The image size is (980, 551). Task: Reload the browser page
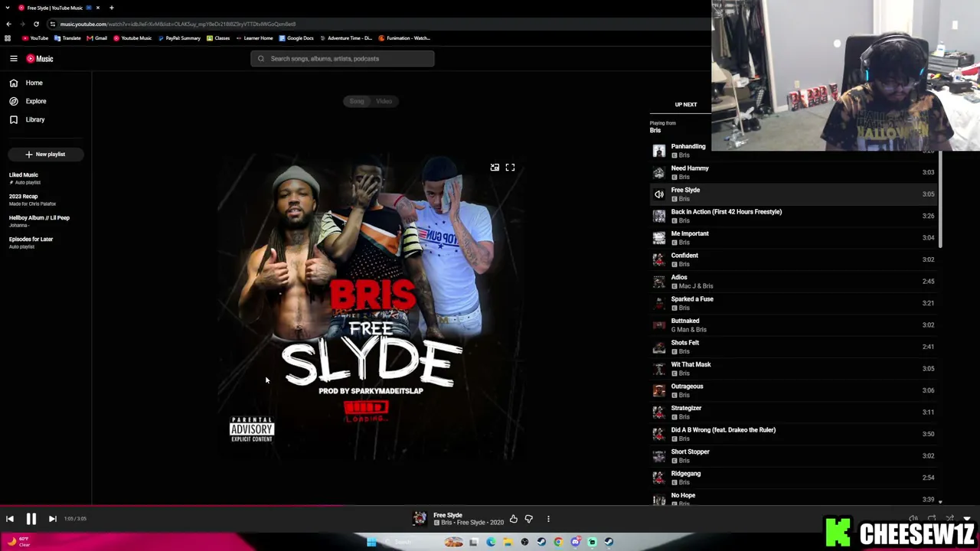point(36,24)
